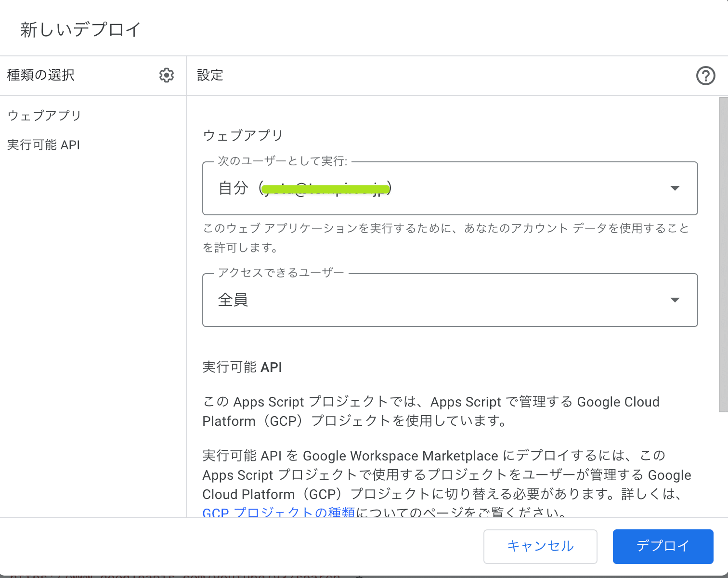The image size is (728, 578).
Task: Expand the アクセスできるユーザー combo box
Action: [x=450, y=300]
